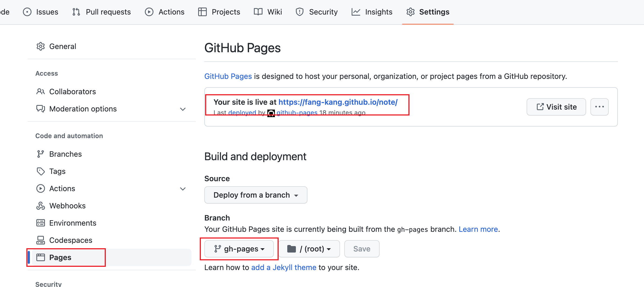Screen dimensions: 644x287
Task: Click the Pull requests merge icon
Action: click(76, 12)
